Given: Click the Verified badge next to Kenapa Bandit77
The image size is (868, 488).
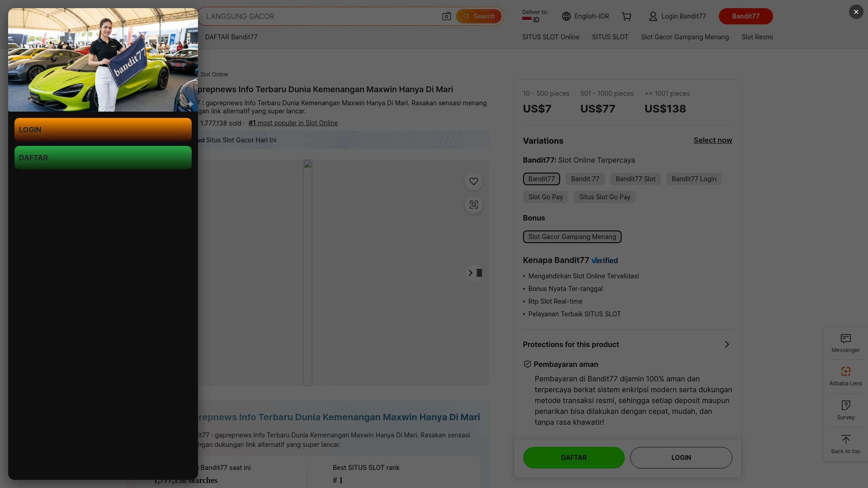Looking at the screenshot, I should [604, 261].
